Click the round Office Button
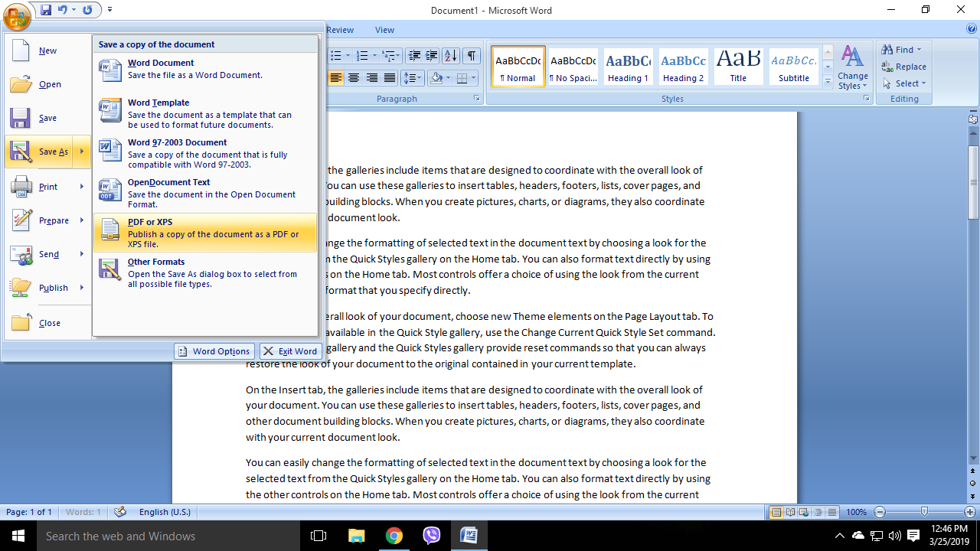This screenshot has width=980, height=551. coord(17,15)
